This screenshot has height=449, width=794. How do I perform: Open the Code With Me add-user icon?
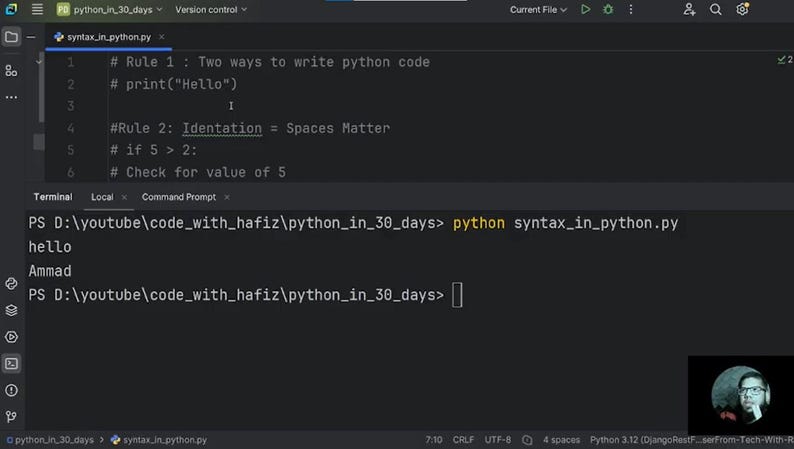pos(689,9)
